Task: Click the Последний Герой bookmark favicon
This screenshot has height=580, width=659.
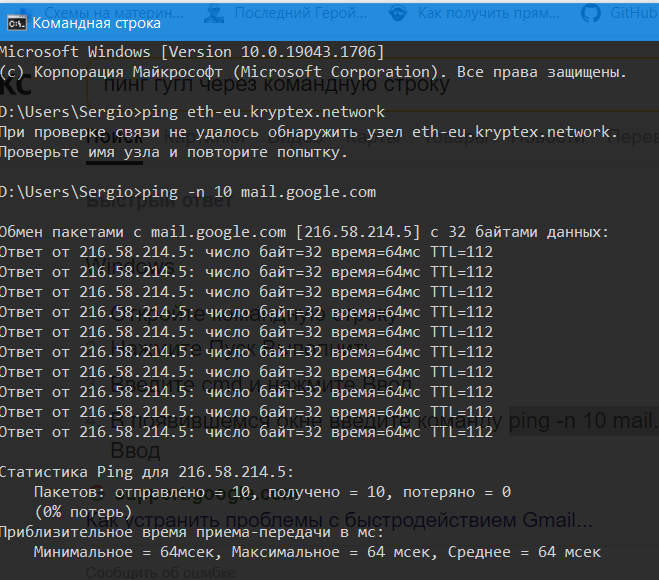Action: [214, 14]
